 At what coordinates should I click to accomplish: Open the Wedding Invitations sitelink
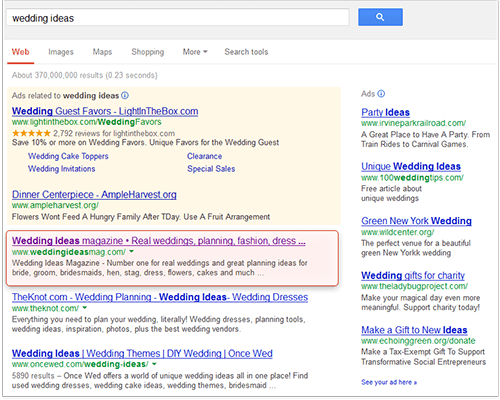coord(62,169)
